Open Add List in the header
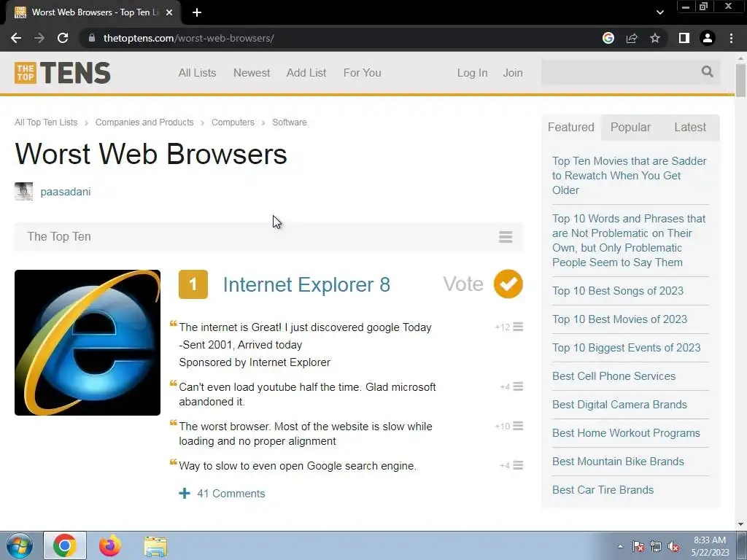The width and height of the screenshot is (747, 560). coord(306,73)
